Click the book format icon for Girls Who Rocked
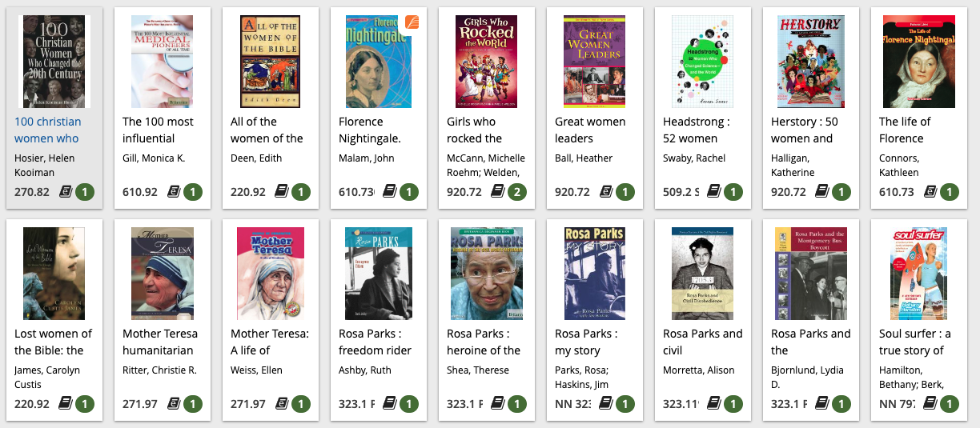 [497, 192]
